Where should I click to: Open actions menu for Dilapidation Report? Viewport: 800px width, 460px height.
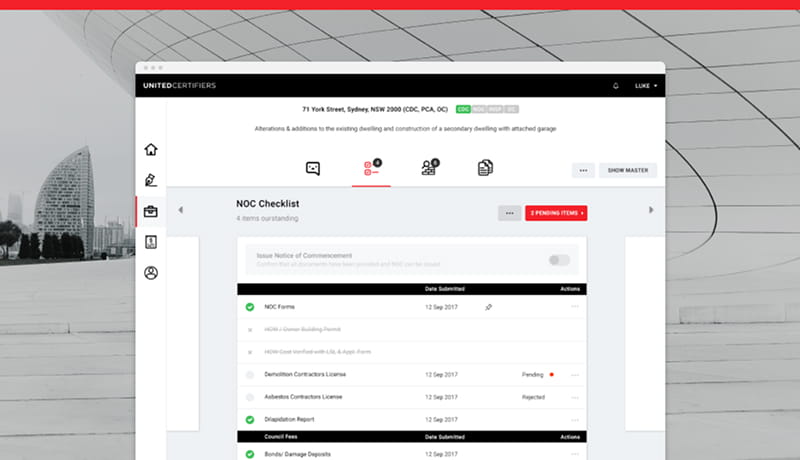click(575, 420)
